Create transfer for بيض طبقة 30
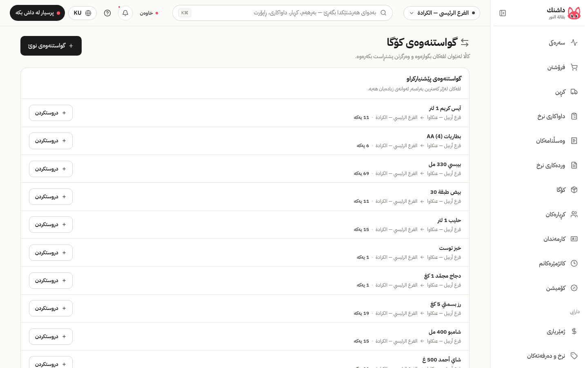This screenshot has height=368, width=588. click(x=51, y=197)
